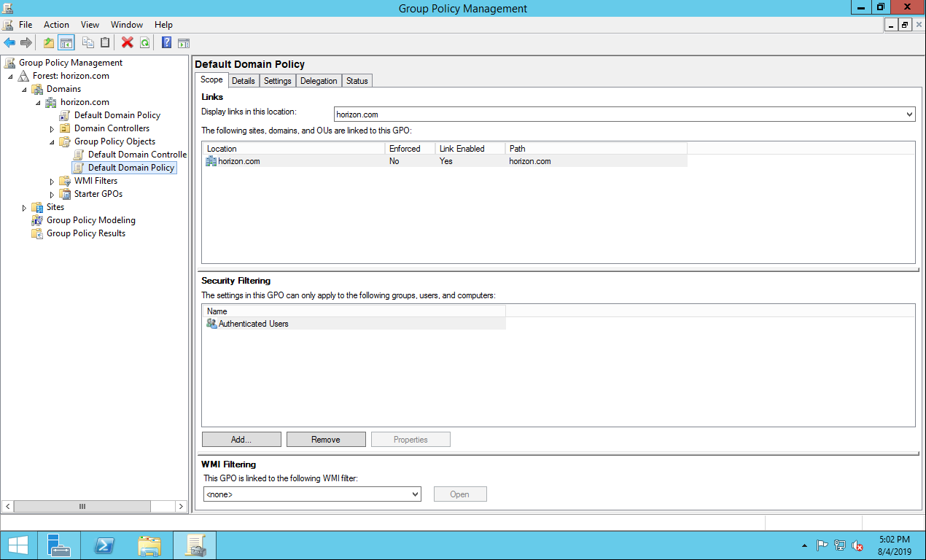Open the Action menu

tap(56, 25)
